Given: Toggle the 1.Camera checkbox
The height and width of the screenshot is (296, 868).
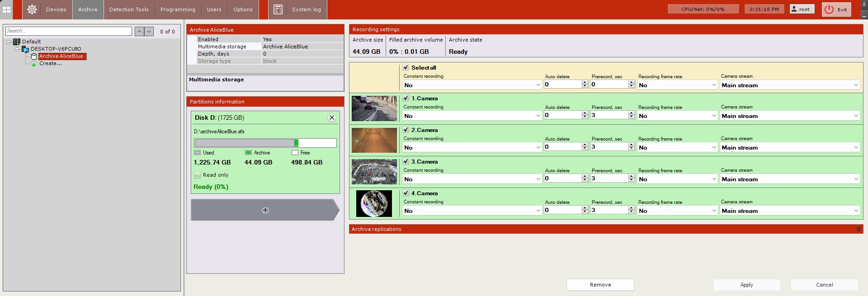Looking at the screenshot, I should point(406,98).
